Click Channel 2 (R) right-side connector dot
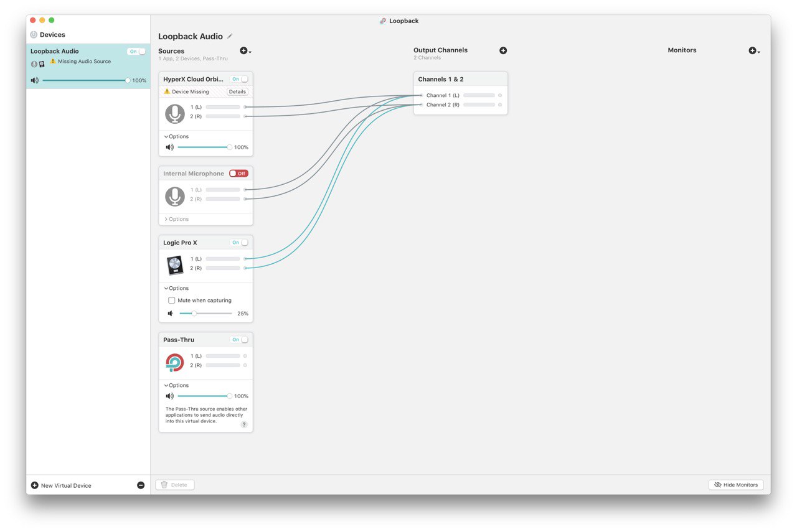Viewport: 797px width, 532px height. tap(500, 105)
